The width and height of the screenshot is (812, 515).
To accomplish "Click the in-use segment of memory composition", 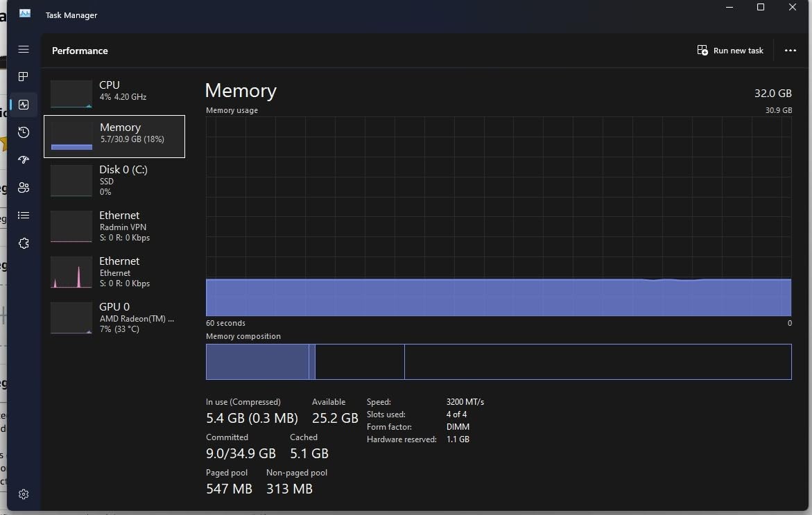I will [257, 362].
